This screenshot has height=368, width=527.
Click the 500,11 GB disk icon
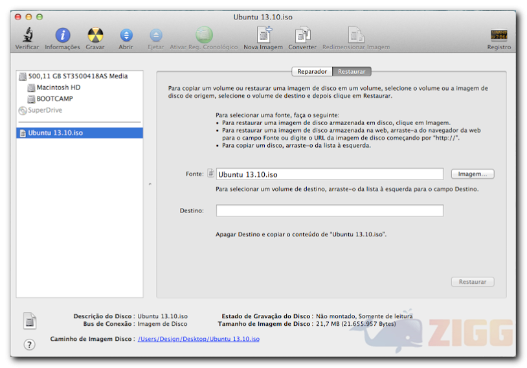[x=23, y=77]
